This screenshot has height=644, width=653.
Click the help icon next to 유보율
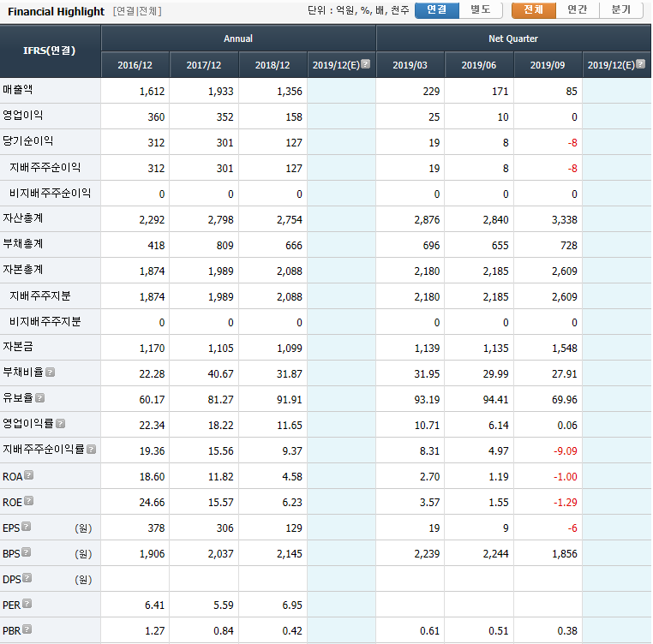tap(40, 398)
